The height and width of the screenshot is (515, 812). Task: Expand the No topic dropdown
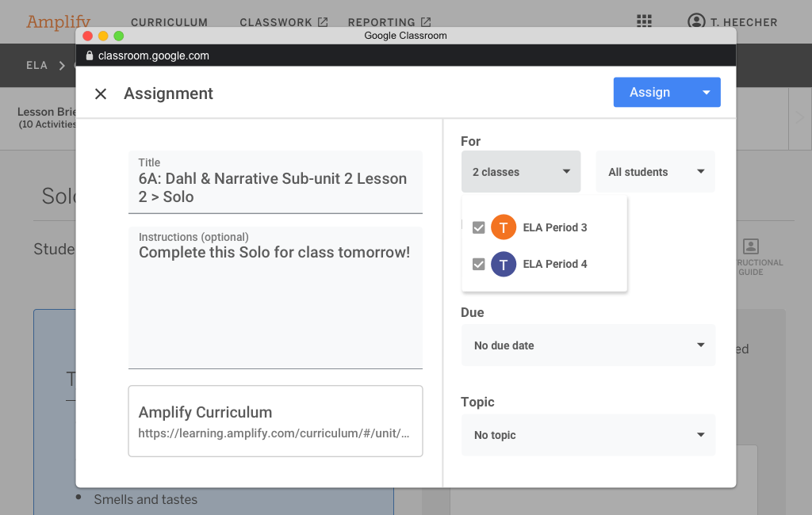pos(588,435)
